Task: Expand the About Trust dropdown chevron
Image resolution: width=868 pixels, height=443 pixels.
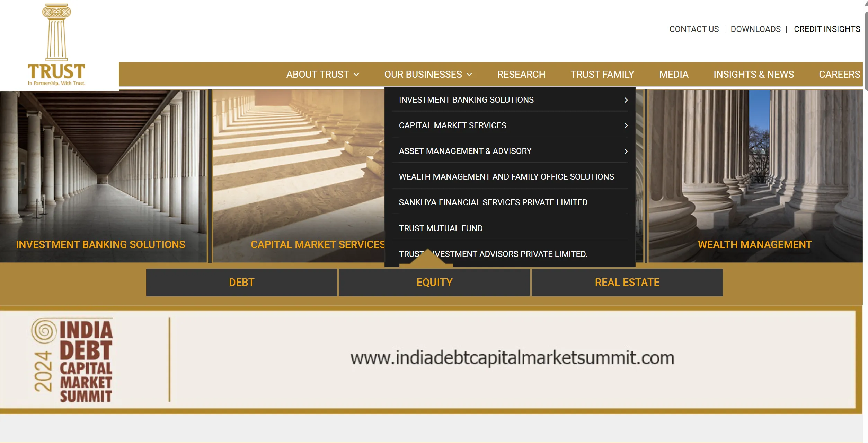Action: [356, 75]
